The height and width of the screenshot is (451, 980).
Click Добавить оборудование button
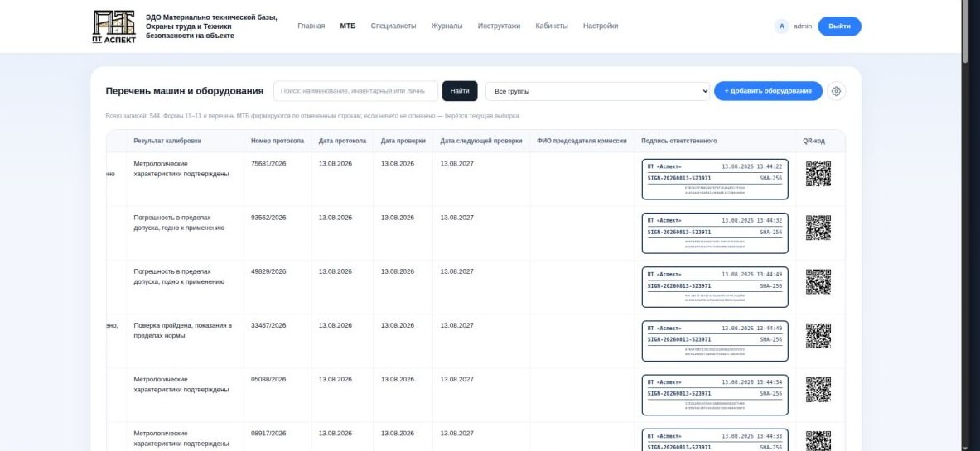point(768,91)
